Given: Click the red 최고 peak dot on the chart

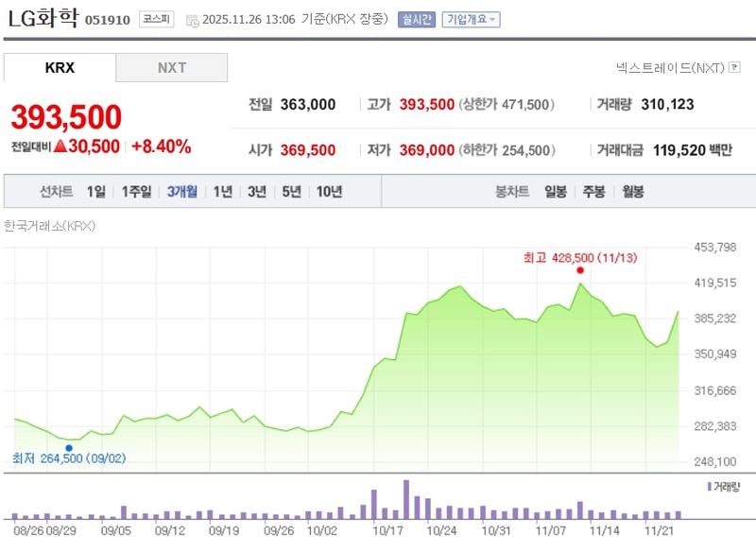Looking at the screenshot, I should click(579, 269).
